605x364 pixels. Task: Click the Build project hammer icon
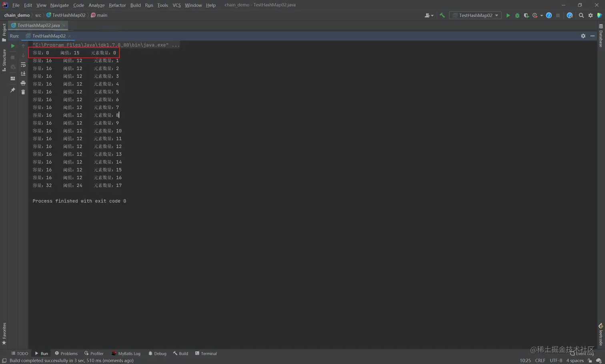click(x=442, y=15)
